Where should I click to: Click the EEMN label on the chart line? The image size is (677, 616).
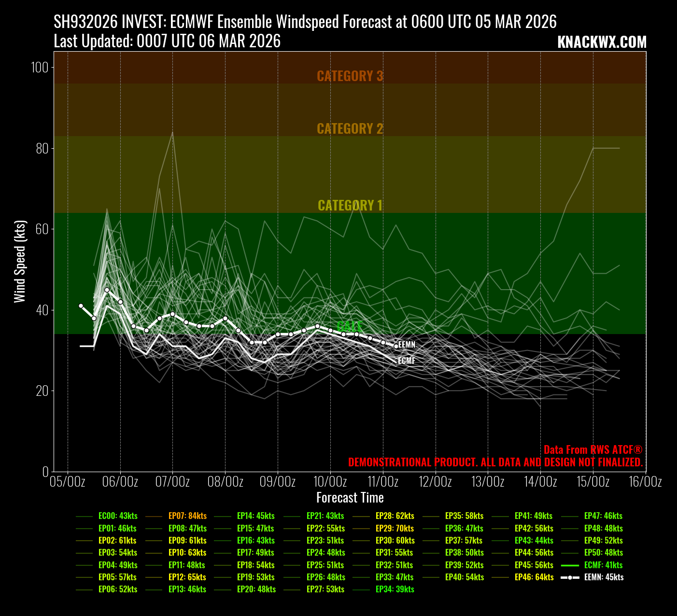(x=407, y=345)
